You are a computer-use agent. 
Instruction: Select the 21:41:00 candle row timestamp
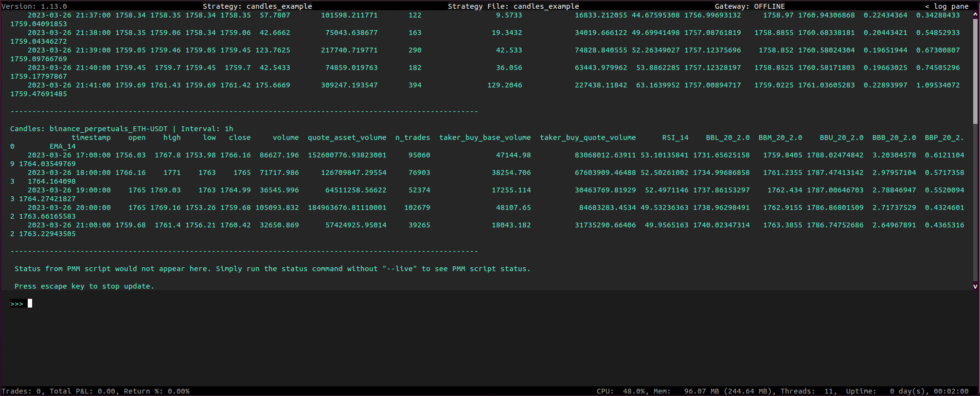(69, 85)
